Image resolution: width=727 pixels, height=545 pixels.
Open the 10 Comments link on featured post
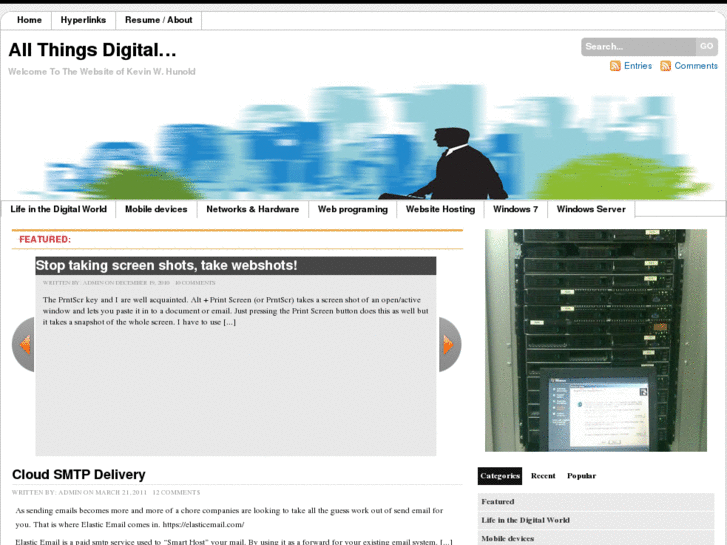click(195, 282)
